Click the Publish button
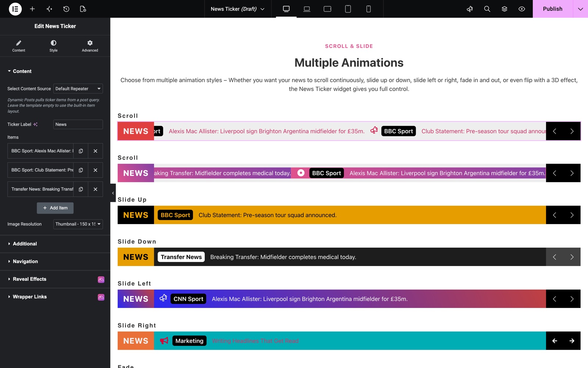Viewport: 588px width, 368px height. [x=553, y=9]
